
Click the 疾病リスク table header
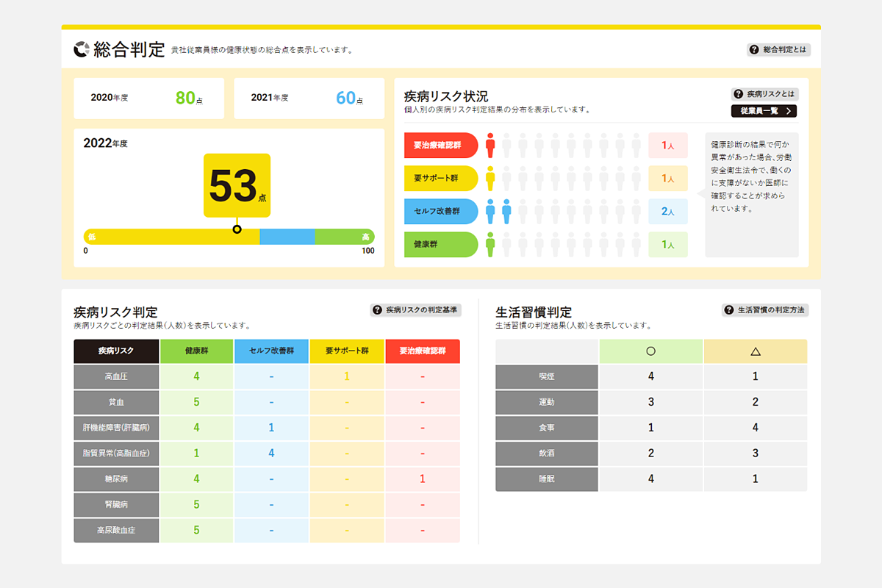(x=117, y=351)
